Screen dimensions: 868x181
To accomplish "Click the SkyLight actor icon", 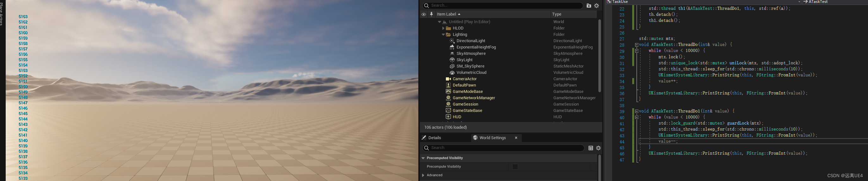I will (x=452, y=60).
